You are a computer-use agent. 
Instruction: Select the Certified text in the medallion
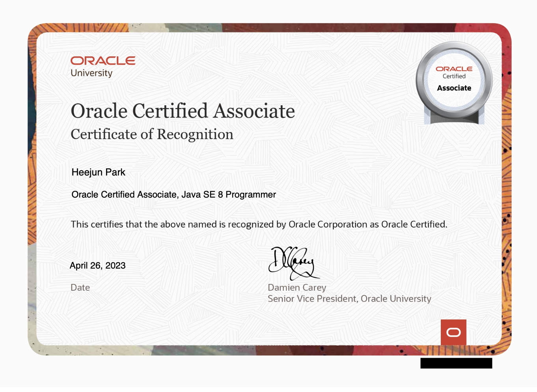[453, 77]
